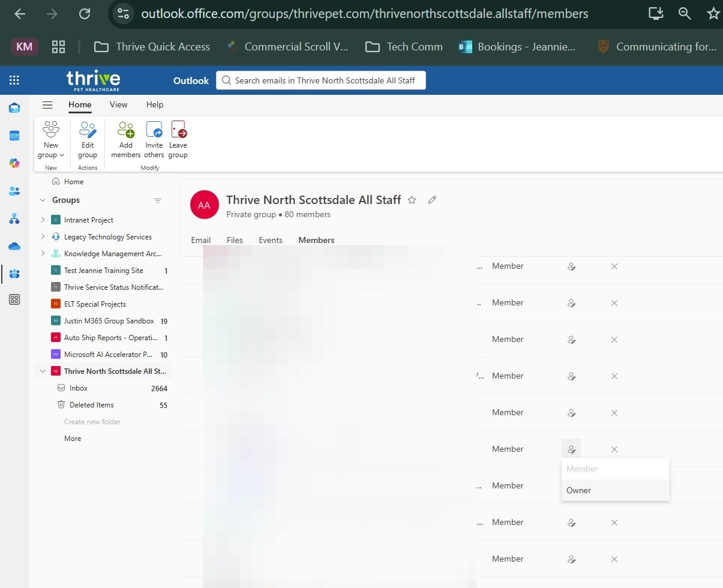This screenshot has height=588, width=723.
Task: Click the pencil icon beside the group name
Action: (x=432, y=200)
